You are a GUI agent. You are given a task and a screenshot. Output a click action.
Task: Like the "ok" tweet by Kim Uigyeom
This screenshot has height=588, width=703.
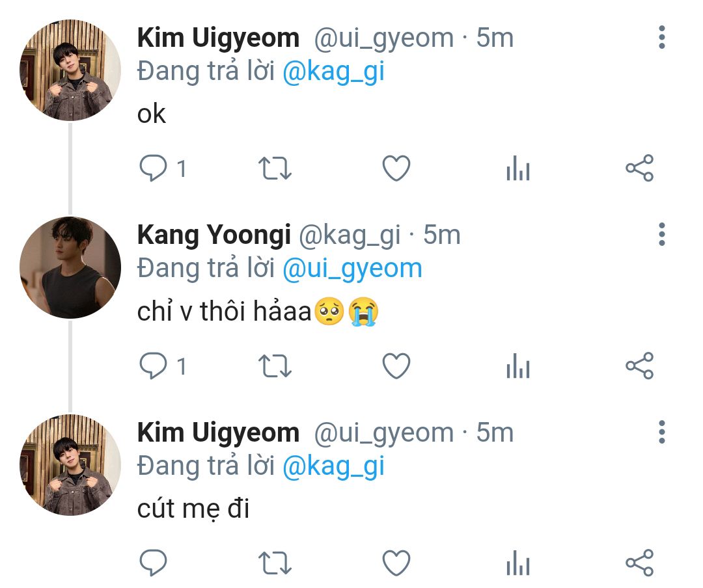[396, 169]
